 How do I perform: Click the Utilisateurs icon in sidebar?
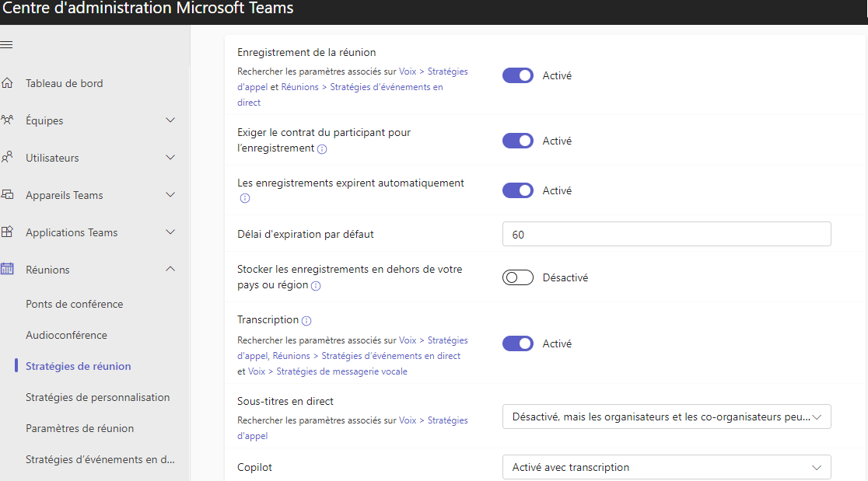click(8, 158)
